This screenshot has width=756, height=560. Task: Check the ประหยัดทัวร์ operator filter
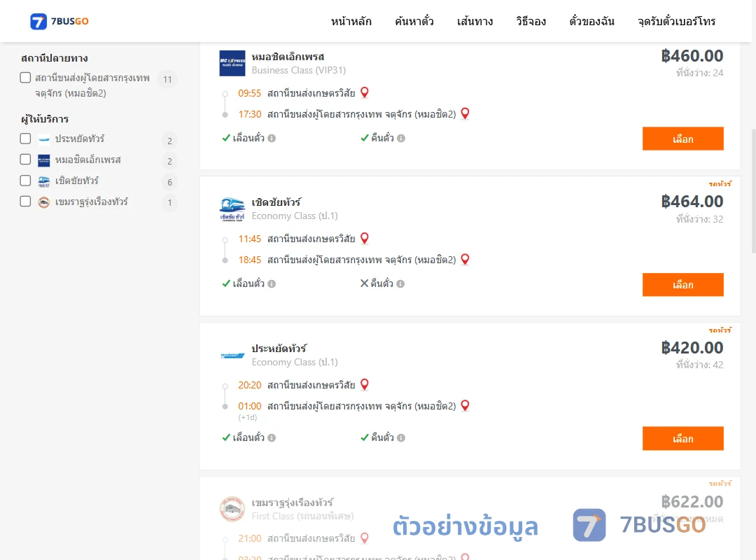25,139
